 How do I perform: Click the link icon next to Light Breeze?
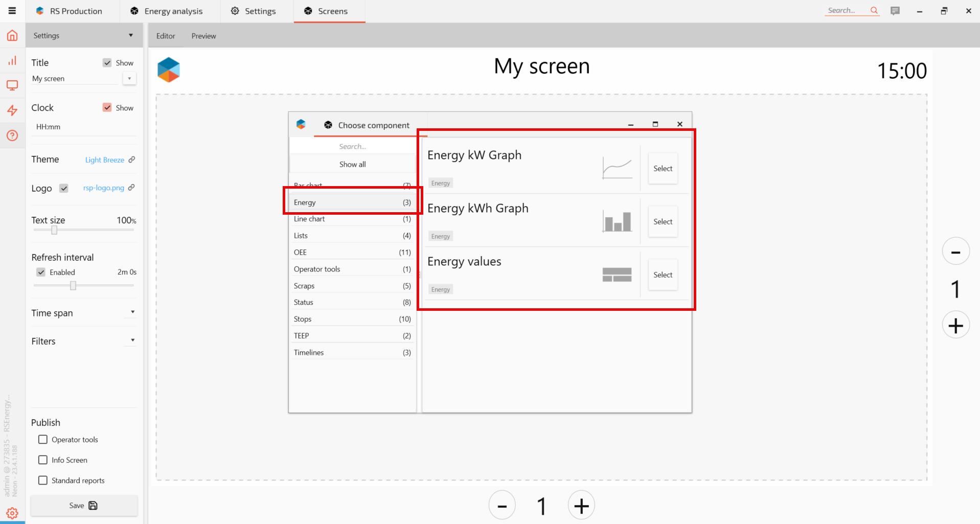(x=132, y=160)
